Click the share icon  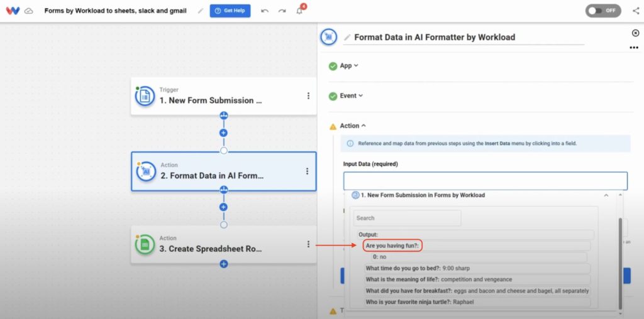pos(636,11)
